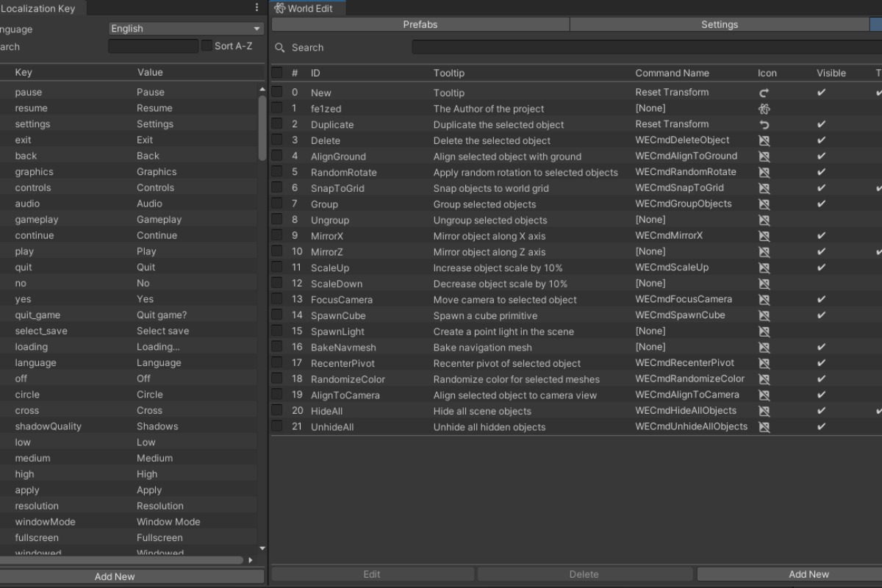Click the Localization Key search input field
The width and height of the screenshot is (882, 588).
pos(153,46)
